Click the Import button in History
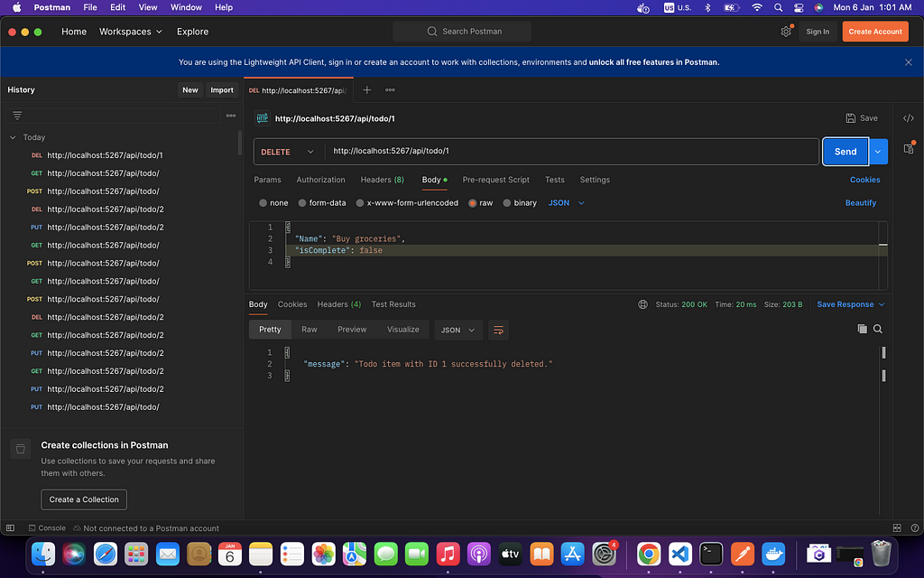Viewport: 924px width, 578px height. [x=222, y=90]
